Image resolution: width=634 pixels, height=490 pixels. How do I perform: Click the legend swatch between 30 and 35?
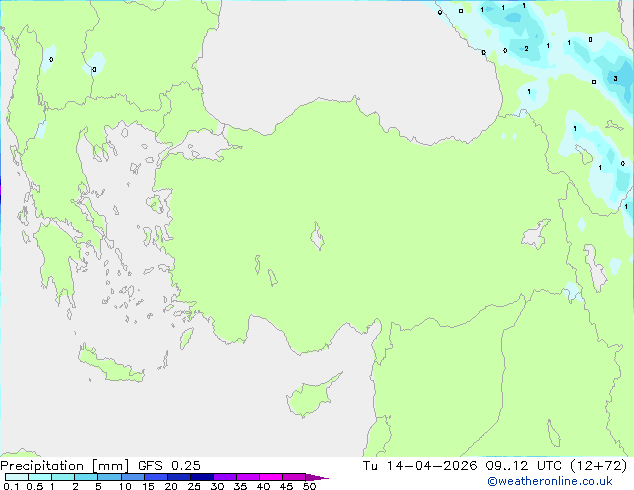pos(225,477)
